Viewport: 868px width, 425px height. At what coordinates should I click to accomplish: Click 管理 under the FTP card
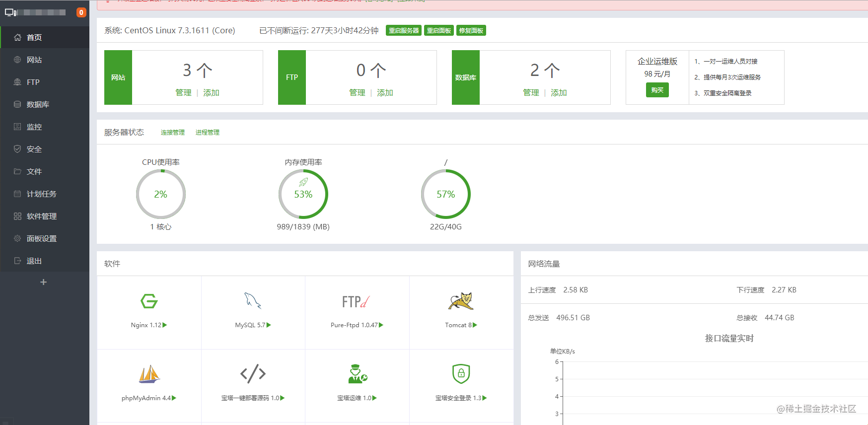357,92
